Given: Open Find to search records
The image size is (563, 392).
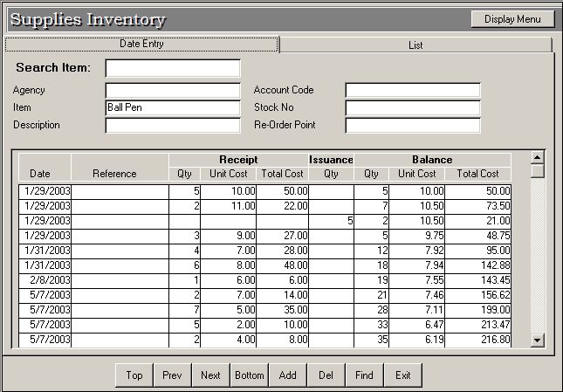Looking at the screenshot, I should pos(364,375).
